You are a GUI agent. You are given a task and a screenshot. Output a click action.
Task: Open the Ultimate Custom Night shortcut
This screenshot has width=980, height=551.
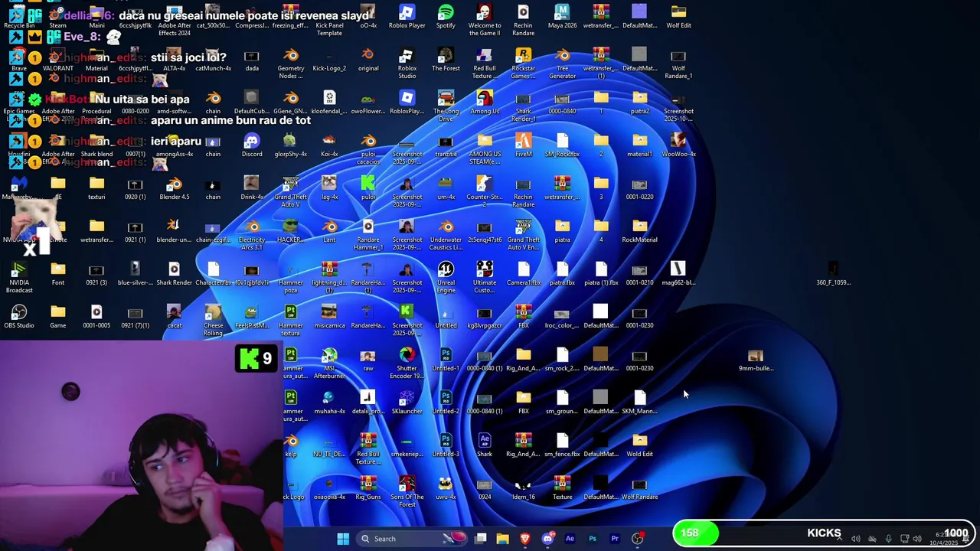tap(485, 277)
